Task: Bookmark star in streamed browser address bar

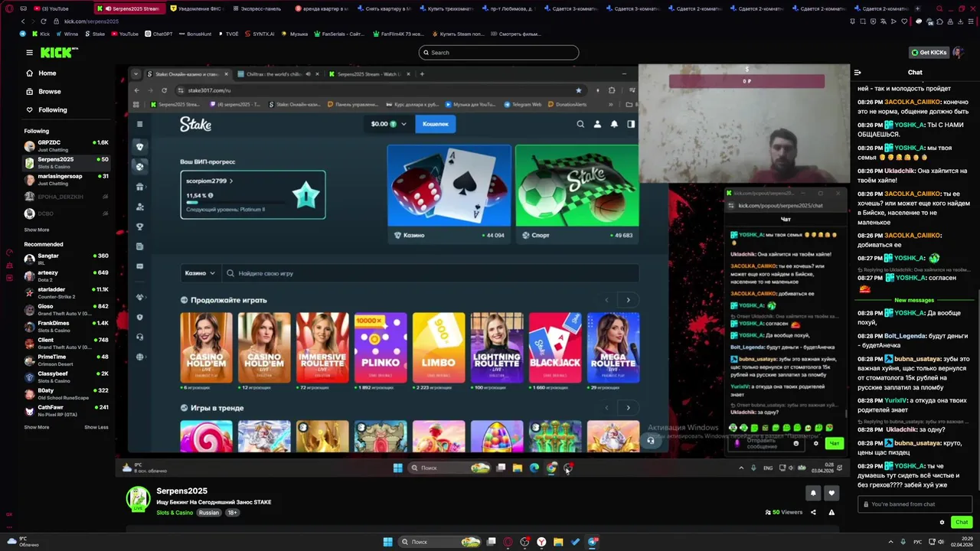Action: [579, 90]
